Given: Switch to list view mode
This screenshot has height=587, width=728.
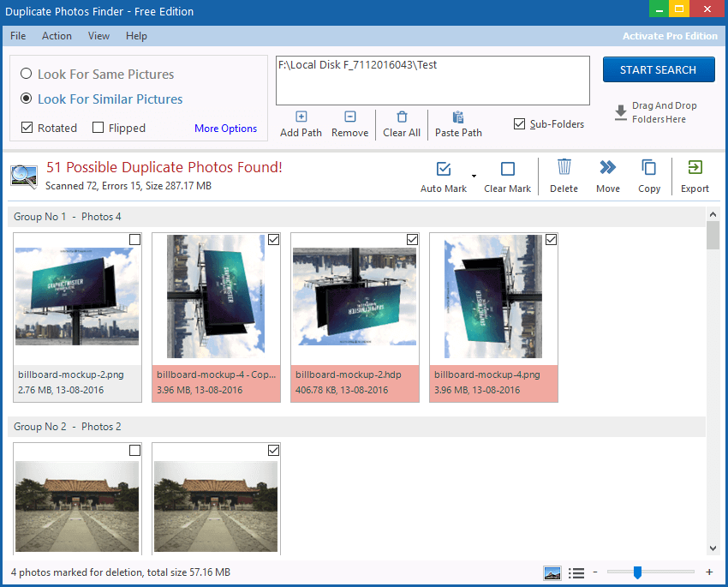Looking at the screenshot, I should 576,572.
